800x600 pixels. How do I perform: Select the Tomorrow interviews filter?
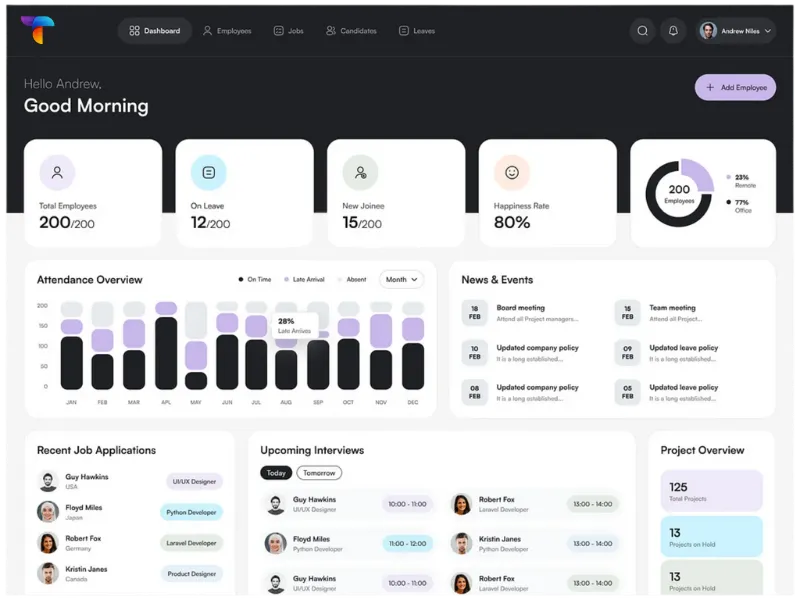click(319, 473)
